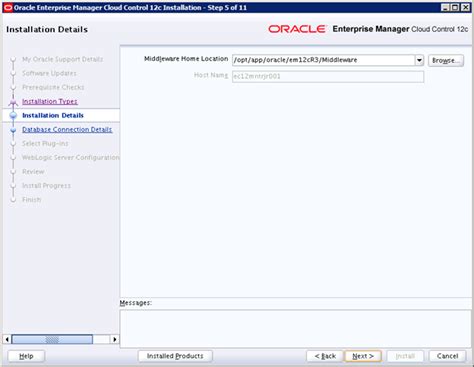Go to the Installation Types step link
Viewport: 474px width, 367px height.
coord(50,101)
